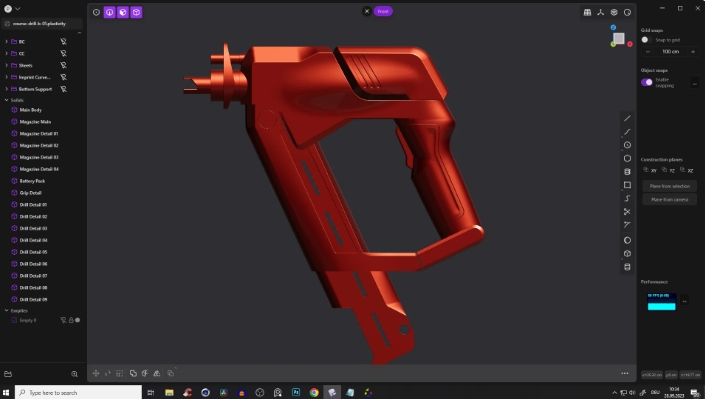Choose the Center circle tool
Screen dimensions: 705x399
point(627,145)
